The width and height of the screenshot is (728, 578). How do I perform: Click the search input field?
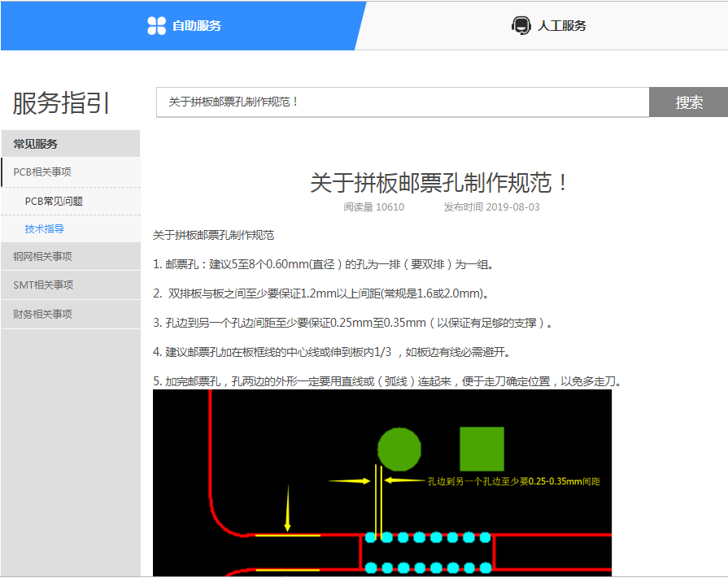pyautogui.click(x=403, y=102)
